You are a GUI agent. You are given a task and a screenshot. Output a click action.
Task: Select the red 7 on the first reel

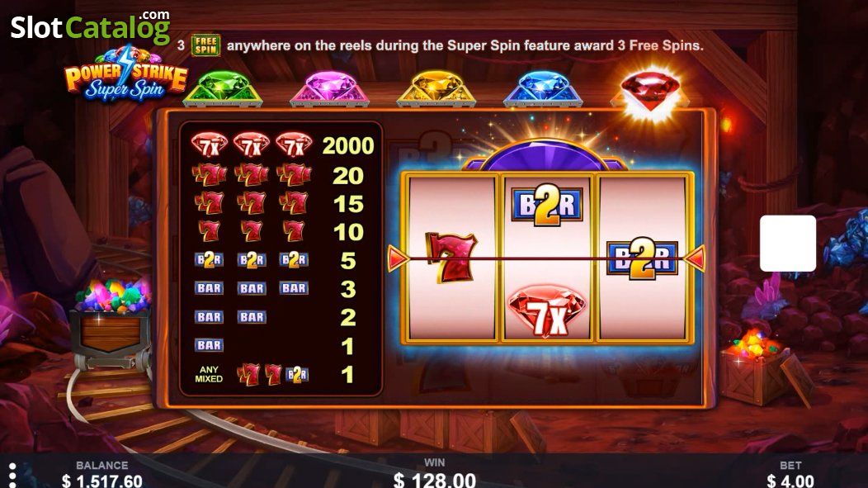coord(450,258)
